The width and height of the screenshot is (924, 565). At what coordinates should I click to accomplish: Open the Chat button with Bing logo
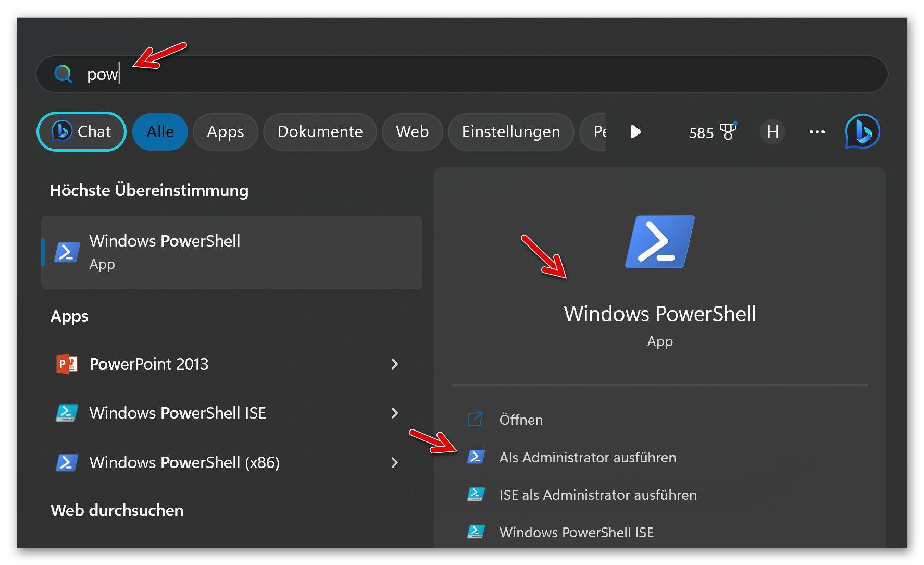82,132
